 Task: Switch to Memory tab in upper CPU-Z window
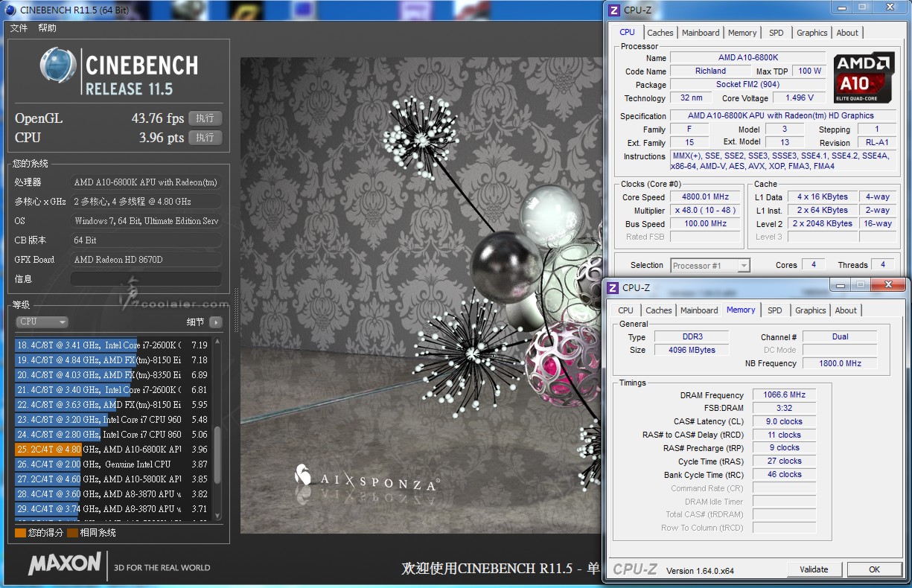742,33
